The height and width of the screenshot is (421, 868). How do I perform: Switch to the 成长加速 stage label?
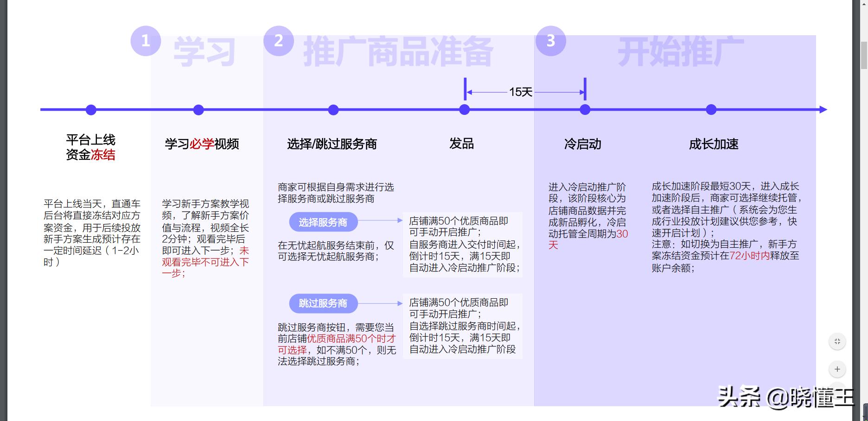tap(714, 145)
